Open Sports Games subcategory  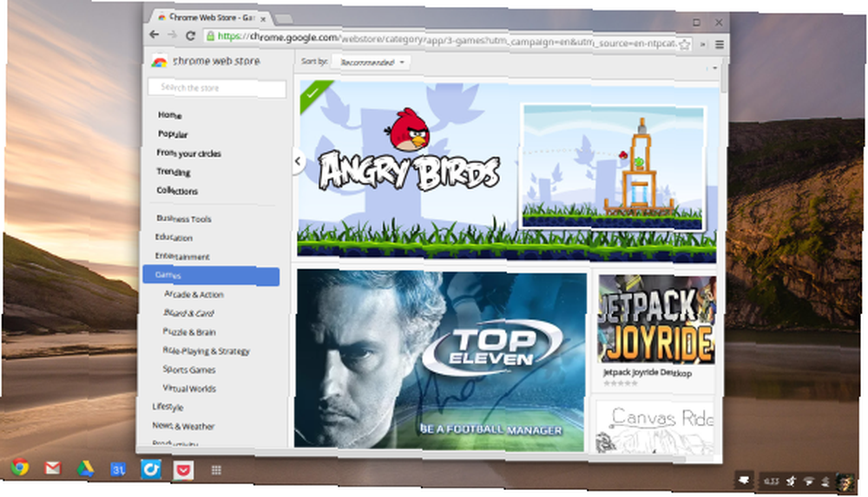tap(188, 369)
